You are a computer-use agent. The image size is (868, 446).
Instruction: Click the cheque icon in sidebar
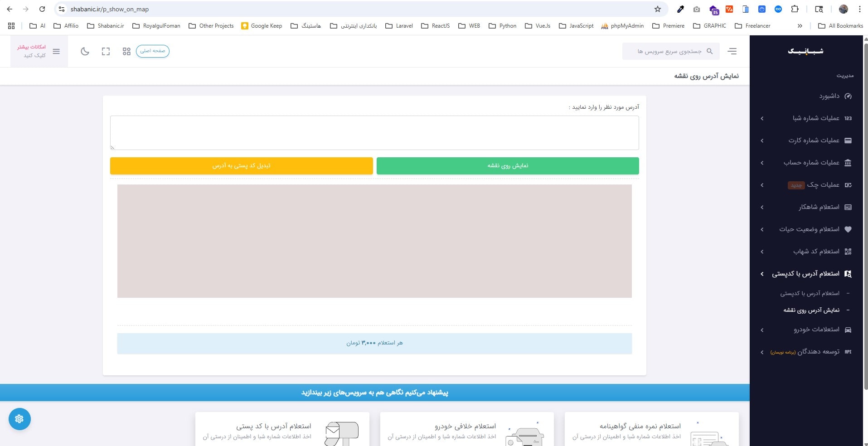[848, 185]
